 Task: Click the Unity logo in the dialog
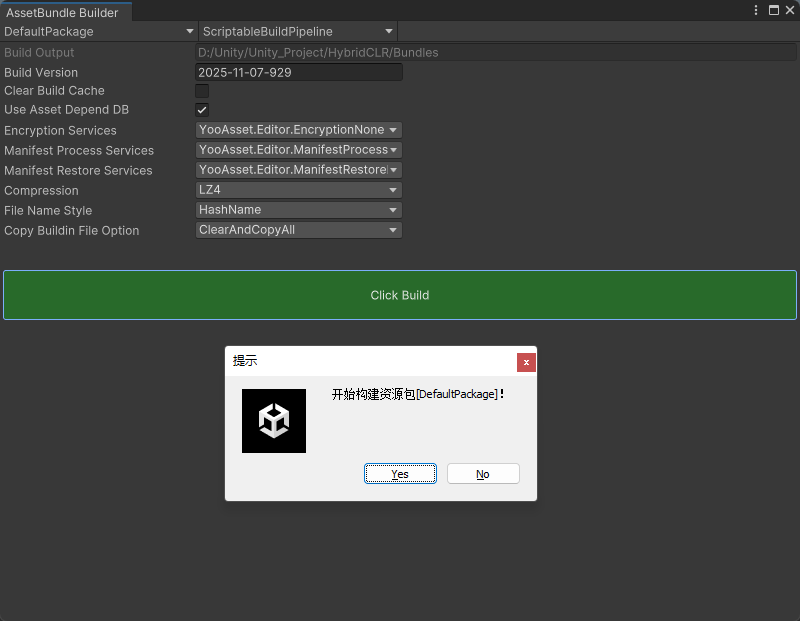274,421
